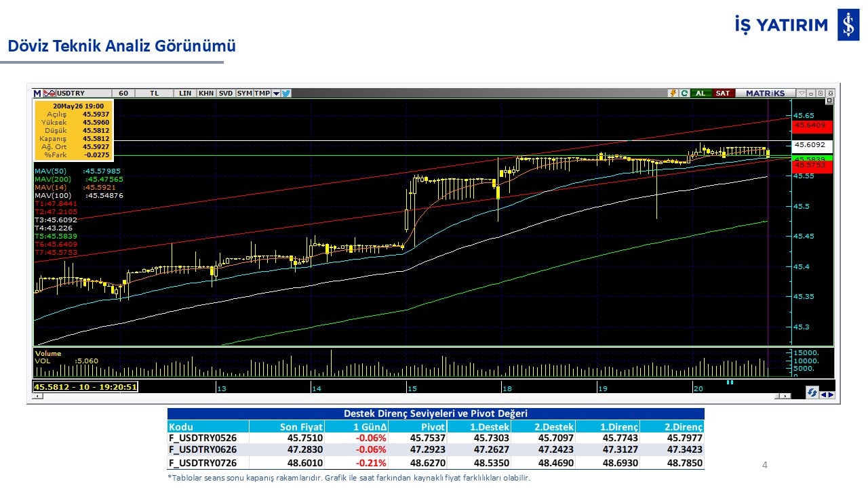Select the TMP toolbar item
This screenshot has width=868, height=488.
[262, 94]
